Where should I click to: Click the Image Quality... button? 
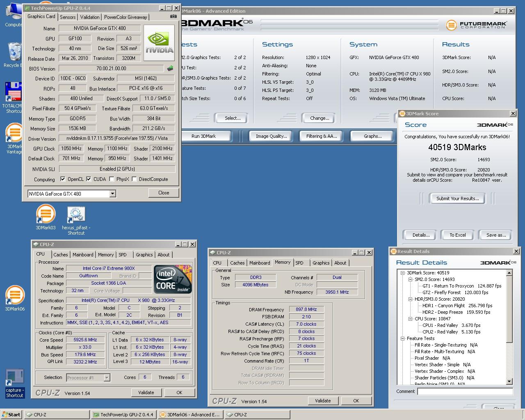click(271, 136)
